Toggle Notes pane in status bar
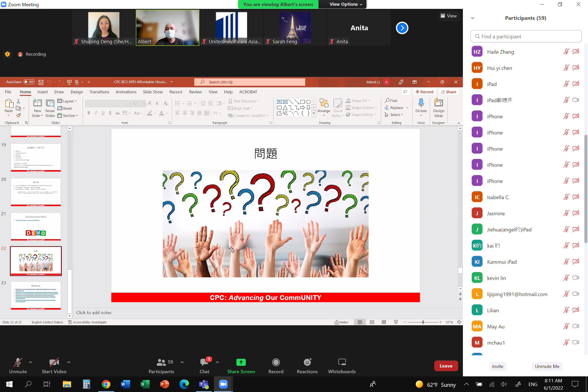588x392 pixels. [x=341, y=322]
